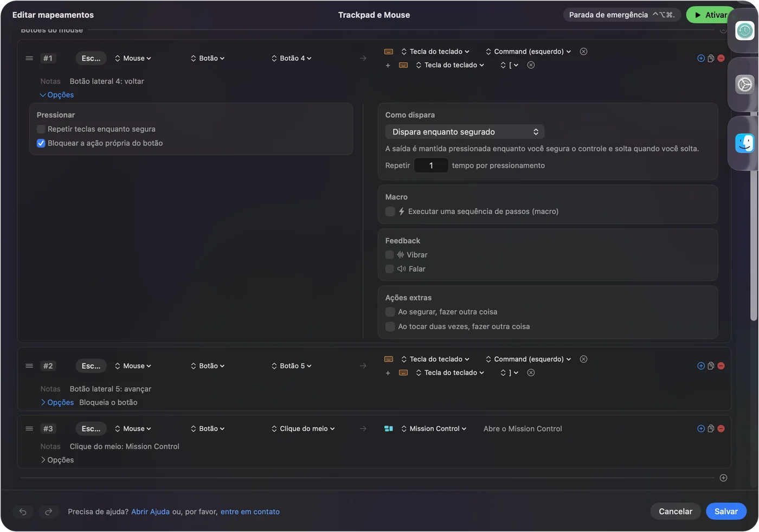Enable Repetir teclas enquanto segura
The height and width of the screenshot is (532, 759).
point(41,129)
